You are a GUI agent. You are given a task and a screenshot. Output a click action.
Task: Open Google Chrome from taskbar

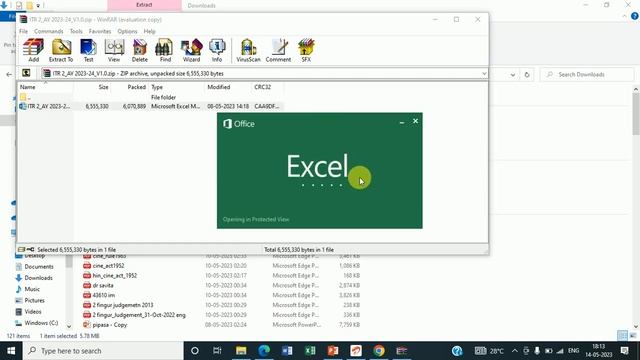(379, 351)
